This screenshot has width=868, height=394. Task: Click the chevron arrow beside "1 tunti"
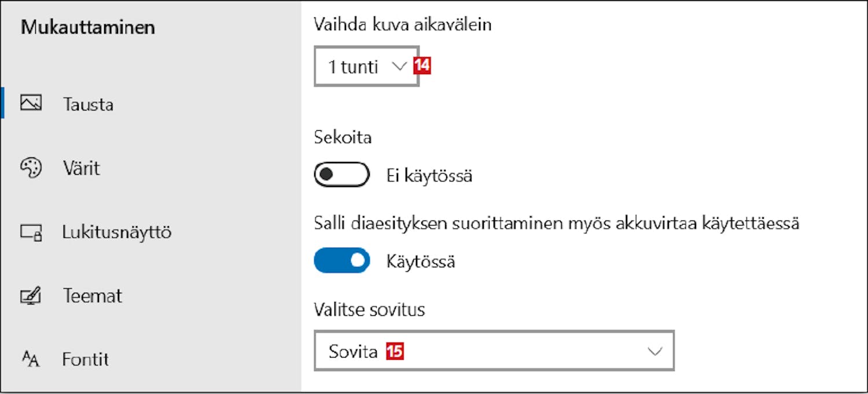click(399, 67)
